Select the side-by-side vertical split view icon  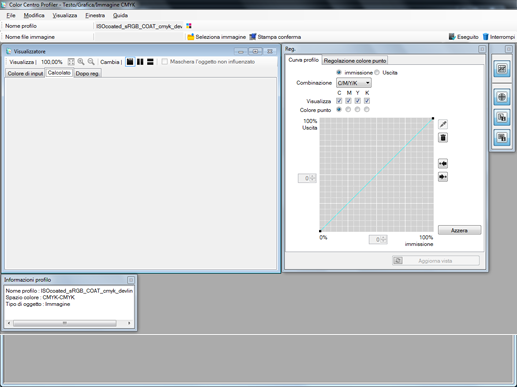(140, 62)
